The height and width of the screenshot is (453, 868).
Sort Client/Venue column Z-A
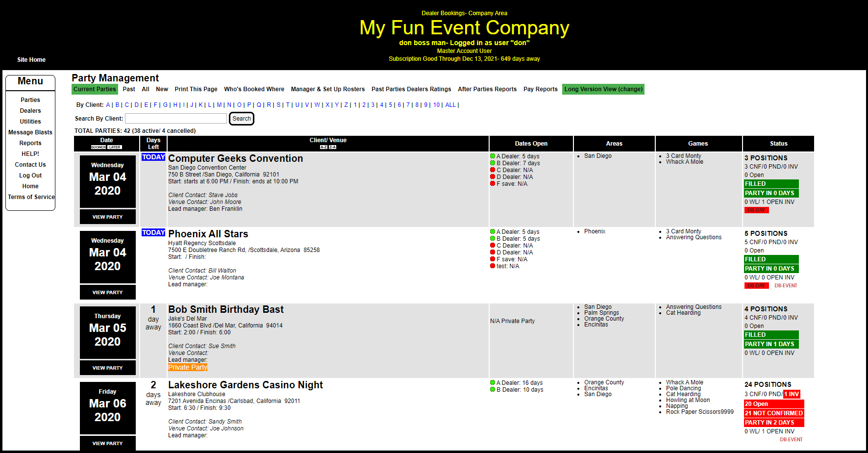332,147
